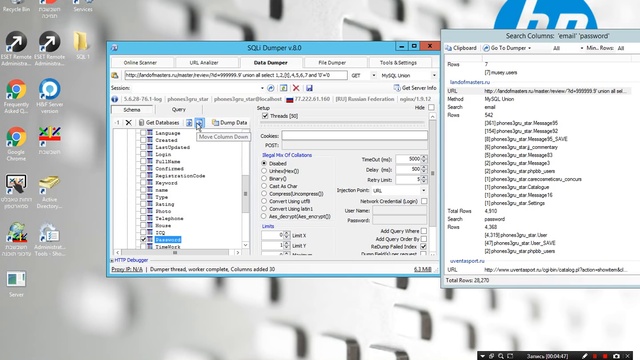This screenshot has height=360, width=640.
Task: Select the Active Directory desktop icon
Action: (49, 191)
